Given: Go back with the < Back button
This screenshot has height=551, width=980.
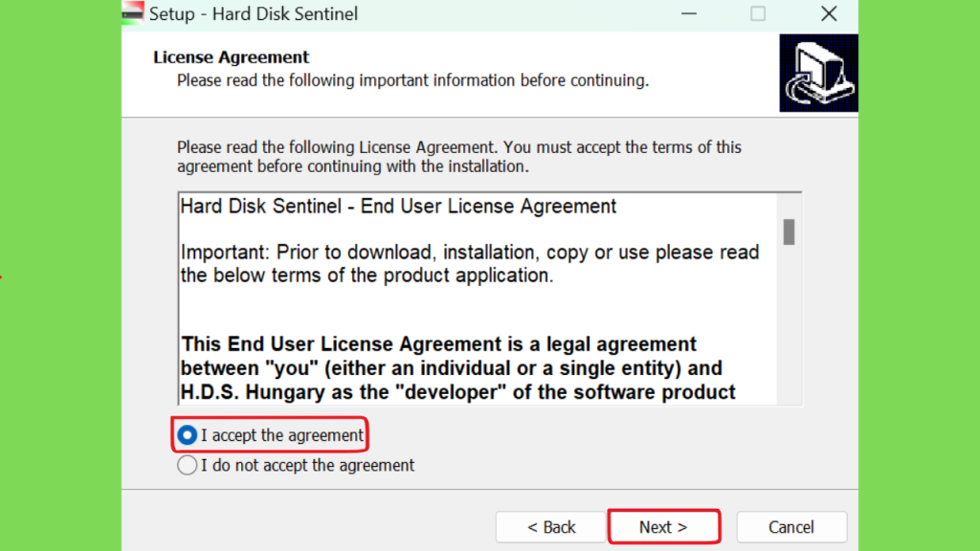Looking at the screenshot, I should coord(550,527).
